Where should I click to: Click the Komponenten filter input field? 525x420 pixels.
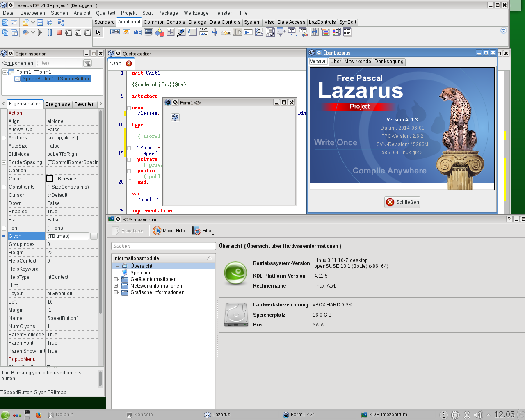pos(59,63)
